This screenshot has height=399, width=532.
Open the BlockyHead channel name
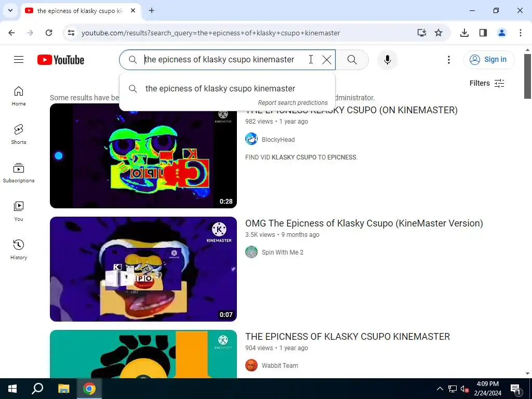pos(278,139)
